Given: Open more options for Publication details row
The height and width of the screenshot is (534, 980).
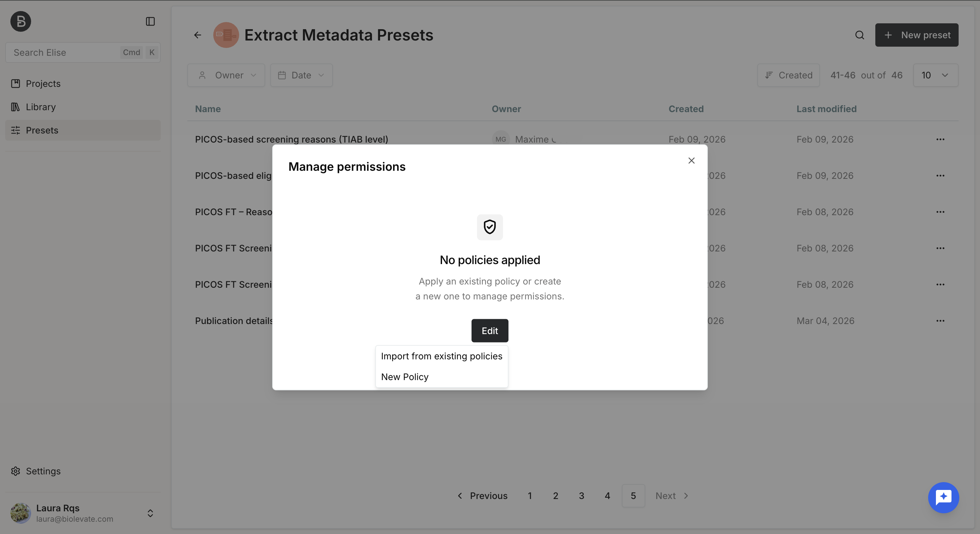Looking at the screenshot, I should (x=940, y=321).
